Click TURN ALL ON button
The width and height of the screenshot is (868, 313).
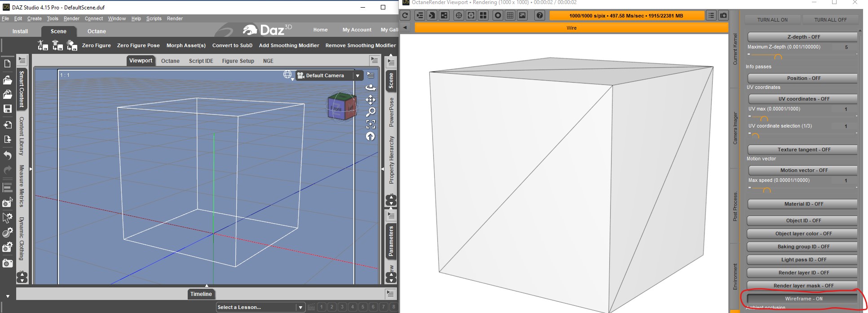[x=772, y=20]
